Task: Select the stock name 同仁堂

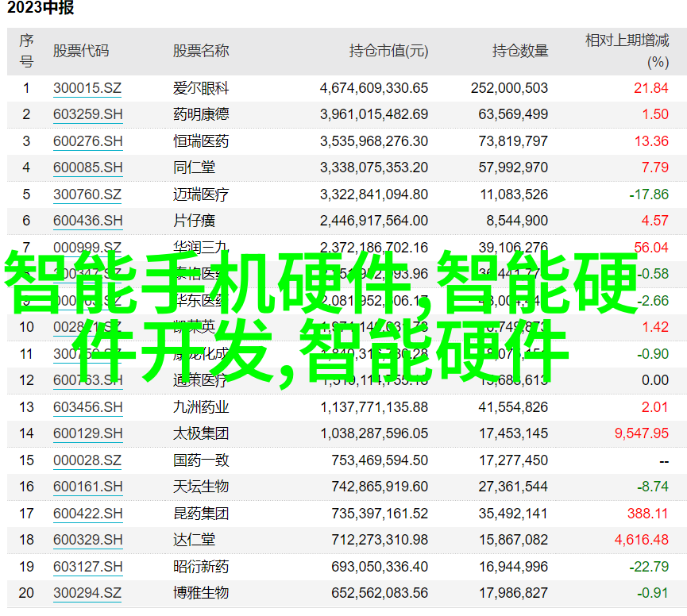Action: 194,167
